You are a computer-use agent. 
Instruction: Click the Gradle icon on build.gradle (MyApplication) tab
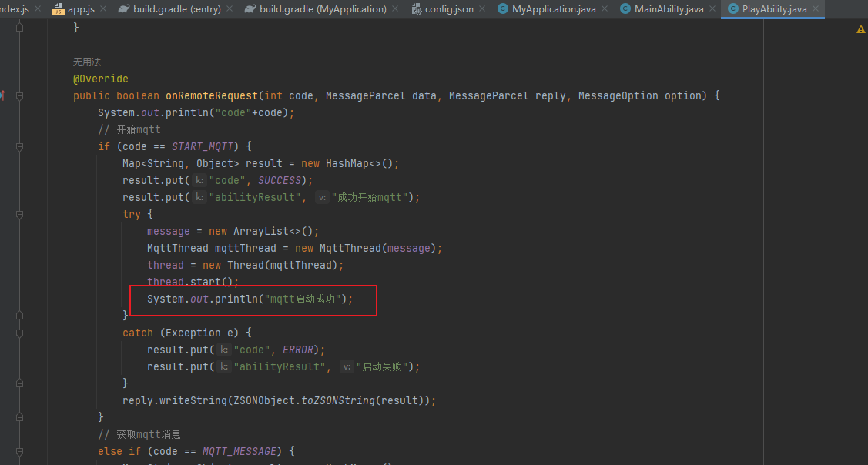pyautogui.click(x=250, y=9)
